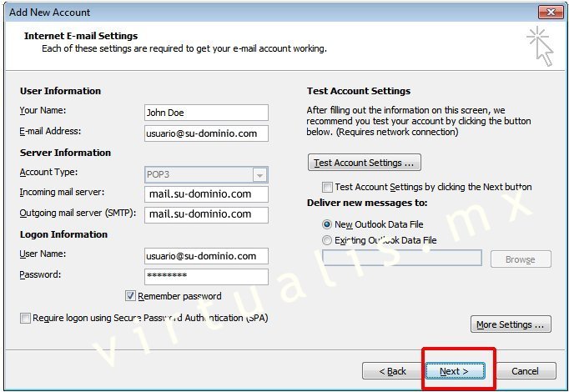Click the User Information section label
569x392 pixels.
point(60,91)
